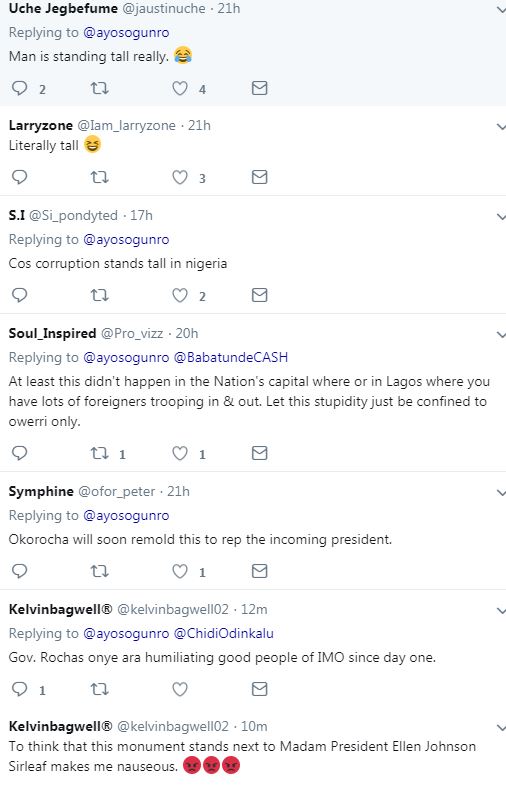Like Uche Jegbefume's 'standing tall' tweet
506x787 pixels.
point(180,89)
